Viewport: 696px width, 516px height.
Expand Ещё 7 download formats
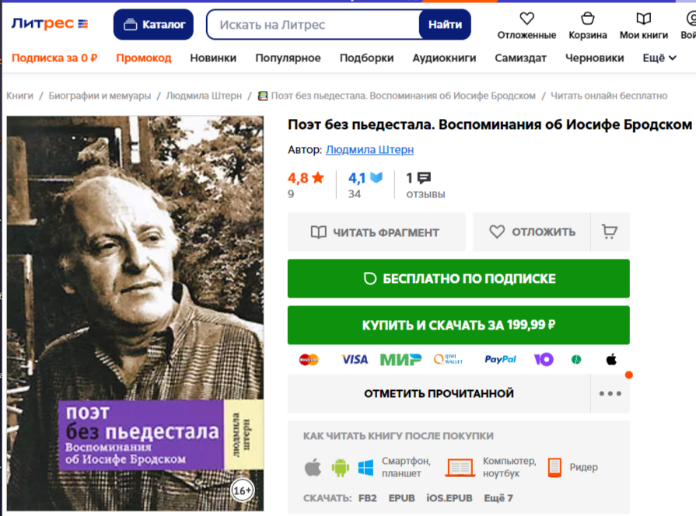[498, 498]
